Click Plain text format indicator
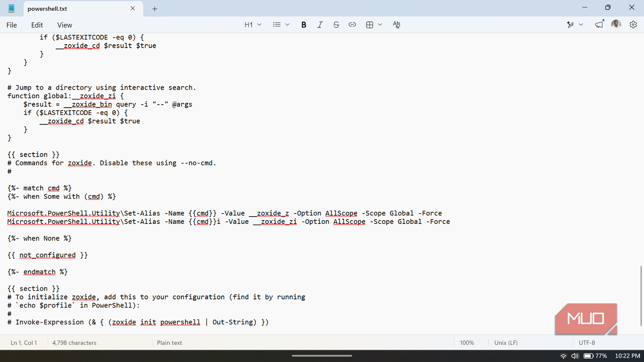The image size is (644, 362). pyautogui.click(x=169, y=343)
